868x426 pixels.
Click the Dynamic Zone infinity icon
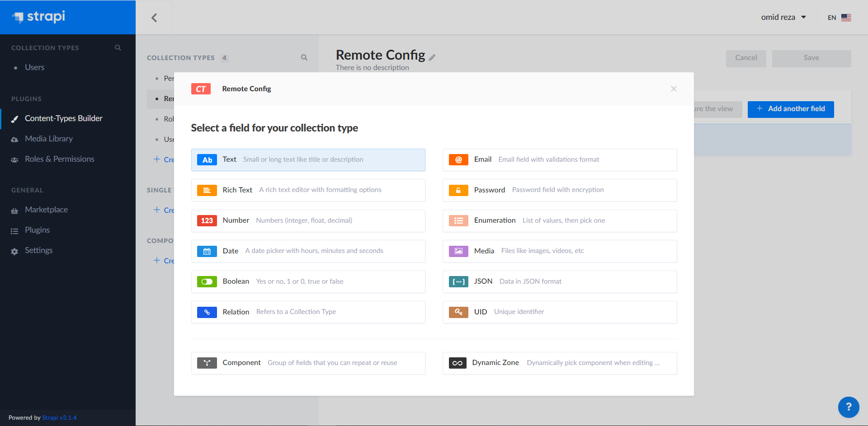tap(458, 363)
